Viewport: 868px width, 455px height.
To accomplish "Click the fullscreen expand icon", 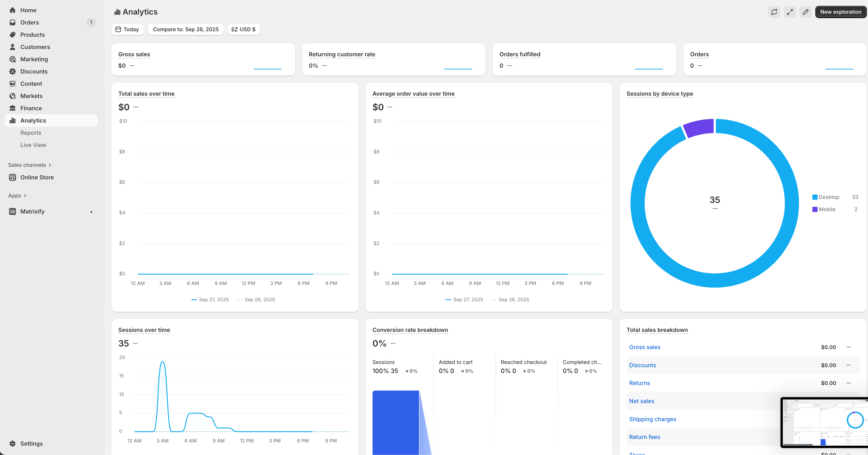I will [789, 12].
